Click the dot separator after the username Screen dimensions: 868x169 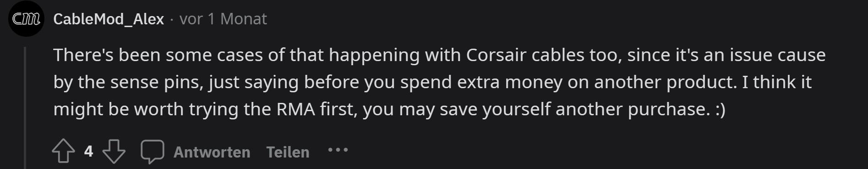172,19
